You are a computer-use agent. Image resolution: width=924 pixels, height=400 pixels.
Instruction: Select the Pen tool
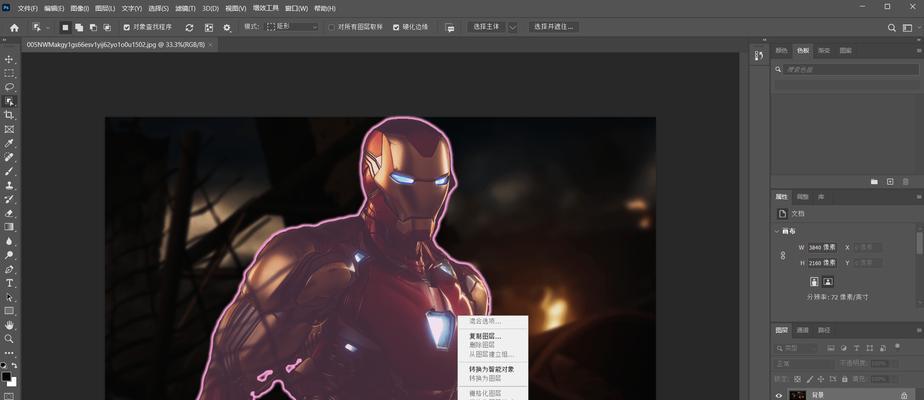9,269
